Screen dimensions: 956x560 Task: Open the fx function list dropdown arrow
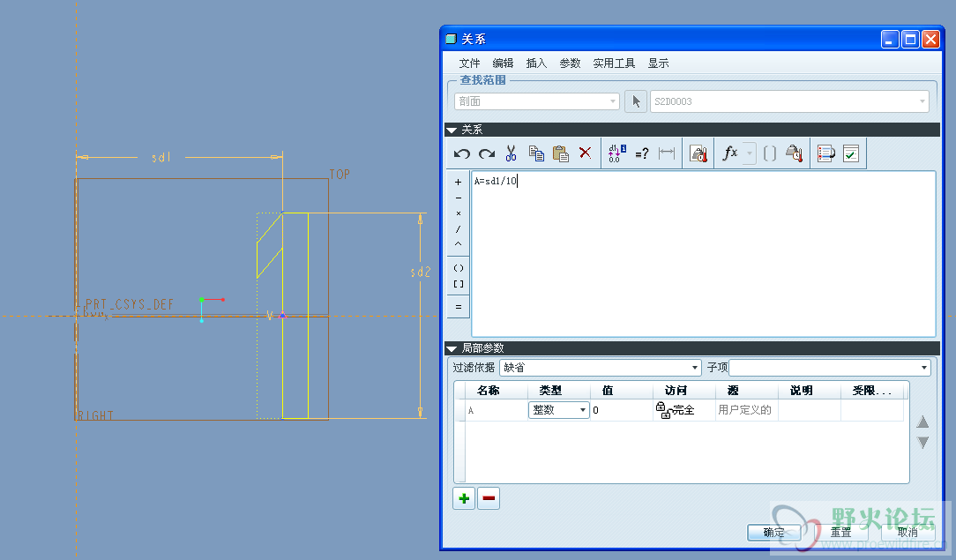750,153
